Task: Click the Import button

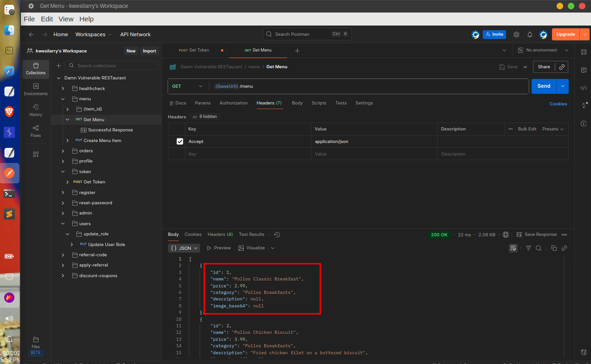Action: [149, 51]
